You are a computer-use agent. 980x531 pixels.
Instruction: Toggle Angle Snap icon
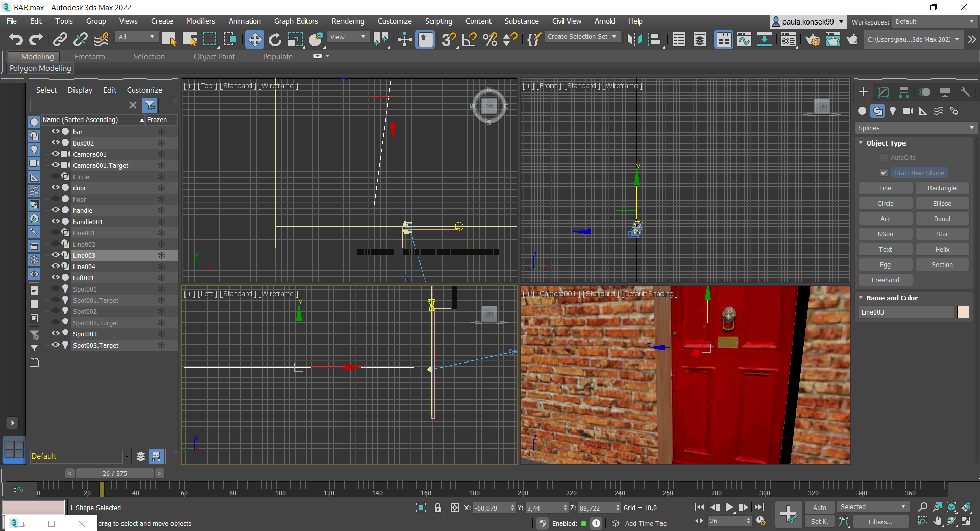coord(469,39)
